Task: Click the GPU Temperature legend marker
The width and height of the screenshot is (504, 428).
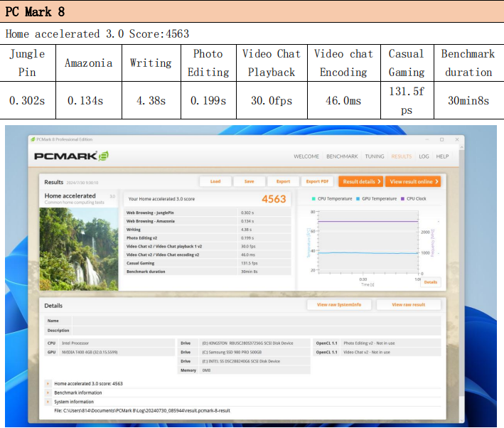Action: pos(358,198)
